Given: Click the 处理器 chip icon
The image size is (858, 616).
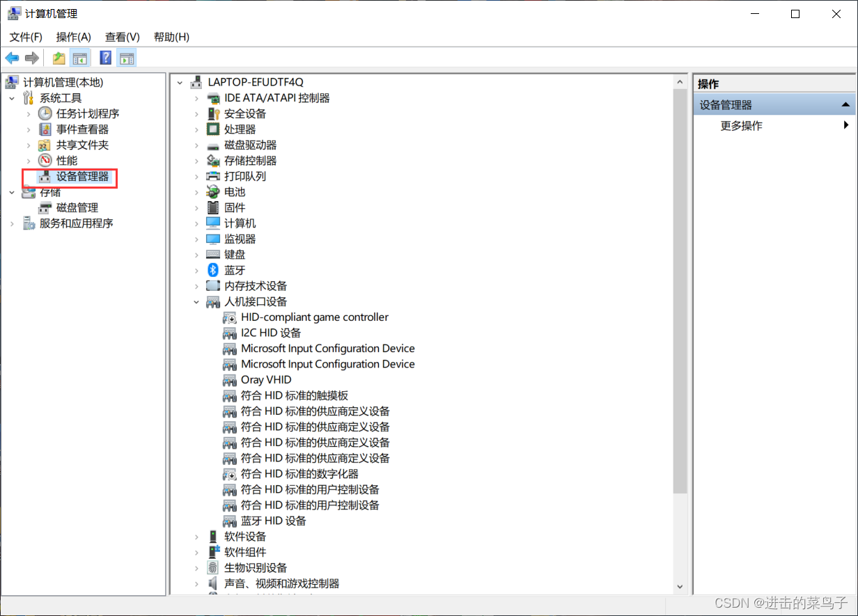Looking at the screenshot, I should click(213, 129).
